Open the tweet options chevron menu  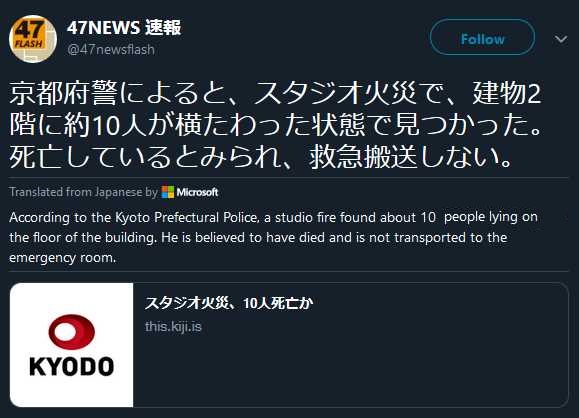point(561,39)
